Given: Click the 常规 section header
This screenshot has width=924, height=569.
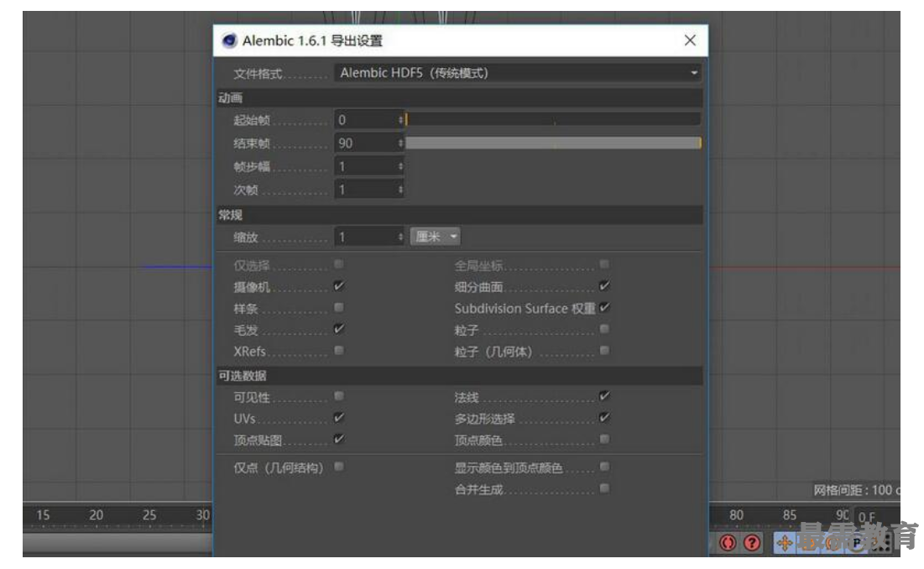Looking at the screenshot, I should (x=460, y=215).
